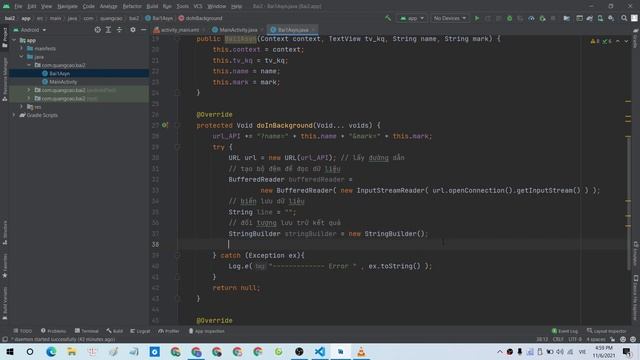Image resolution: width=640 pixels, height=360 pixels.
Task: Show hidden system tray icons chevron
Action: point(499,351)
